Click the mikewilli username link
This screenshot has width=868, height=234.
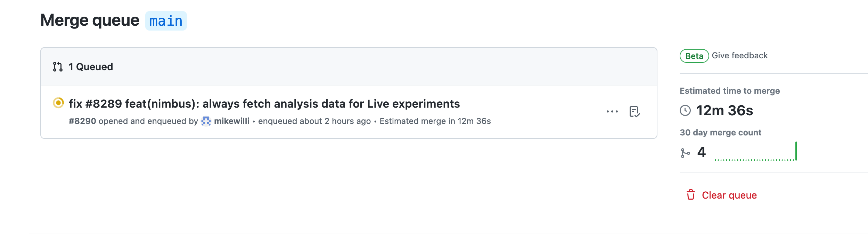point(231,122)
